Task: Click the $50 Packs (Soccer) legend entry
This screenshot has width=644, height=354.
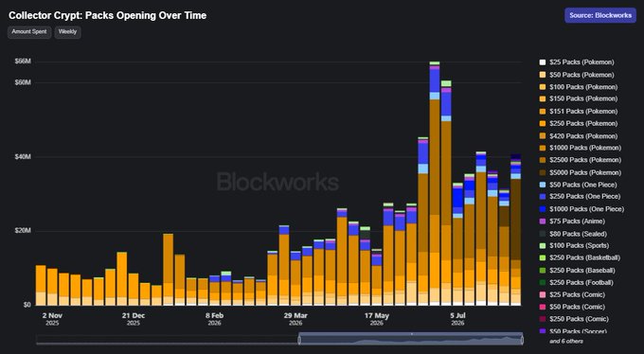Action: click(573, 331)
